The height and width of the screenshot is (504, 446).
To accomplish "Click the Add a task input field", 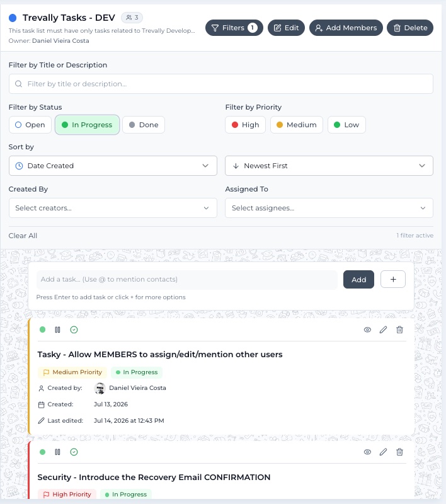I will (x=186, y=280).
